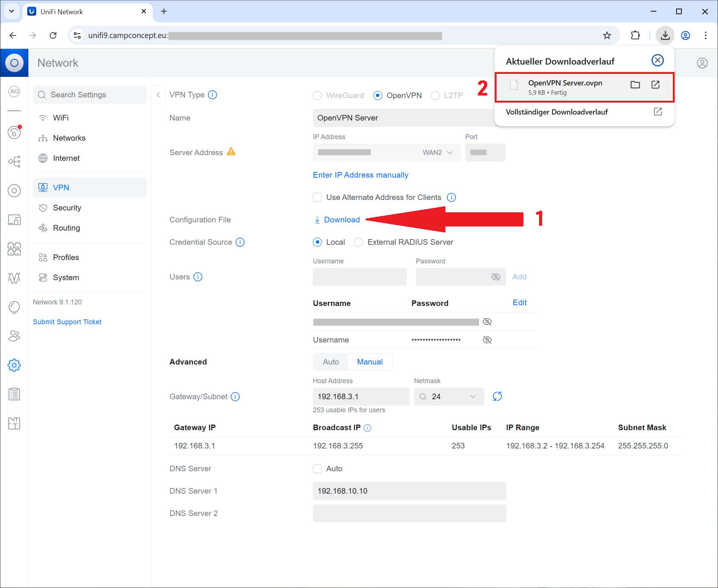Viewport: 718px width, 588px height.
Task: Open the Settings gear in left sidebar
Action: point(14,365)
